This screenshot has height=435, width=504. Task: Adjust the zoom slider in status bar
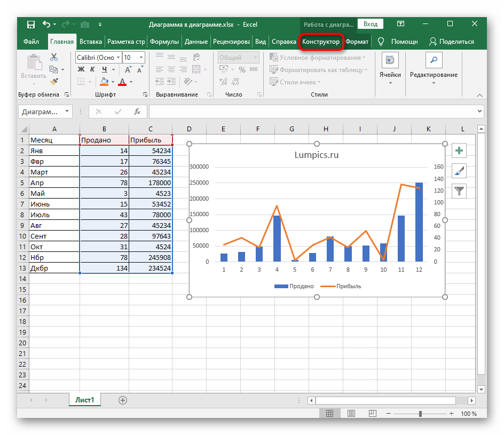(421, 414)
